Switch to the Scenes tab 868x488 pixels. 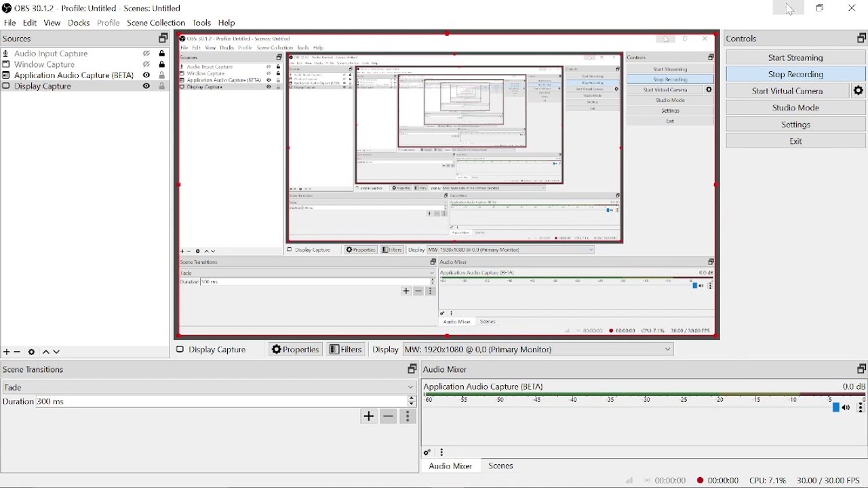click(x=501, y=466)
